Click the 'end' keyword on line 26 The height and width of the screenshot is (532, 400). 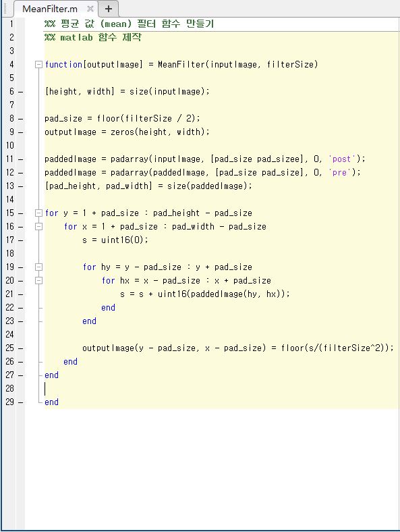click(x=70, y=362)
